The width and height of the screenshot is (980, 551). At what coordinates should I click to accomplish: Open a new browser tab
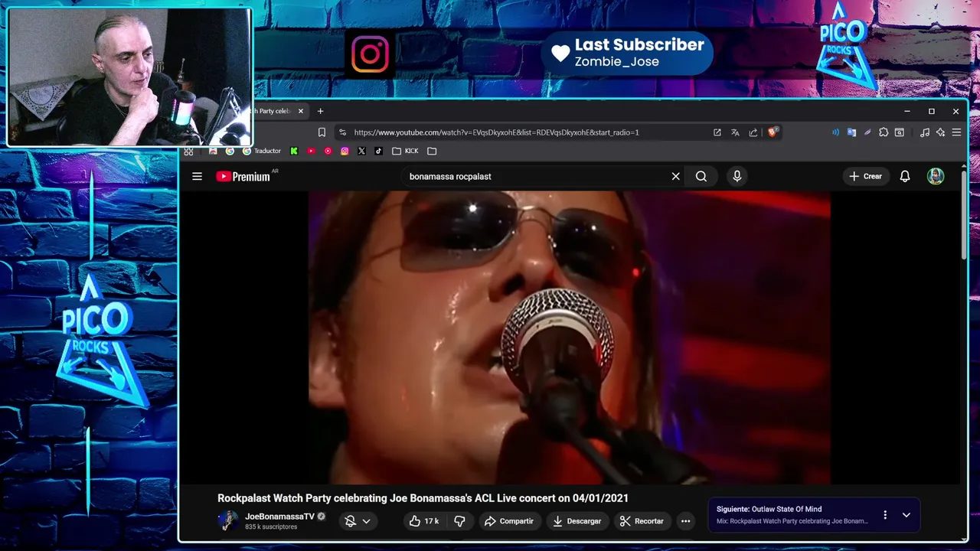(321, 111)
